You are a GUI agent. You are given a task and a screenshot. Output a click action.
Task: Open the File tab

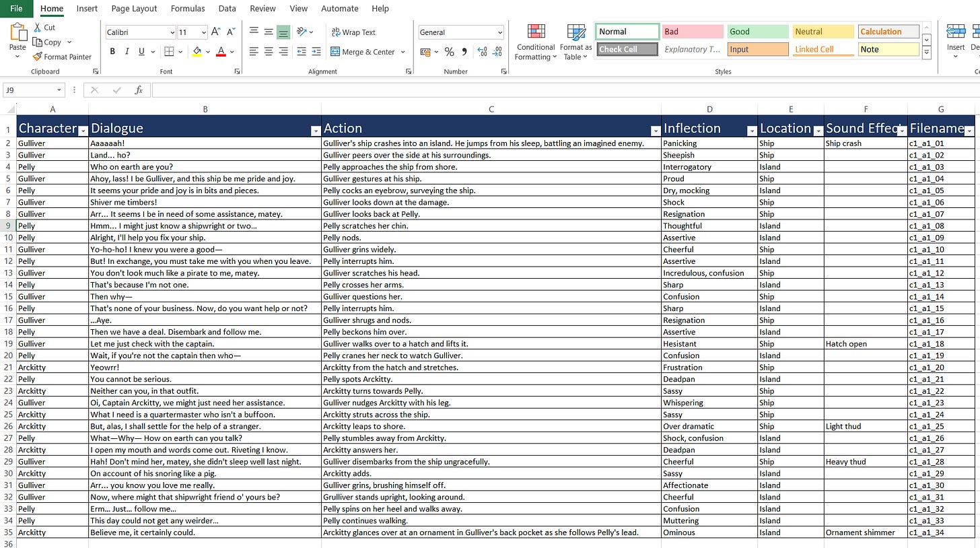(x=16, y=9)
